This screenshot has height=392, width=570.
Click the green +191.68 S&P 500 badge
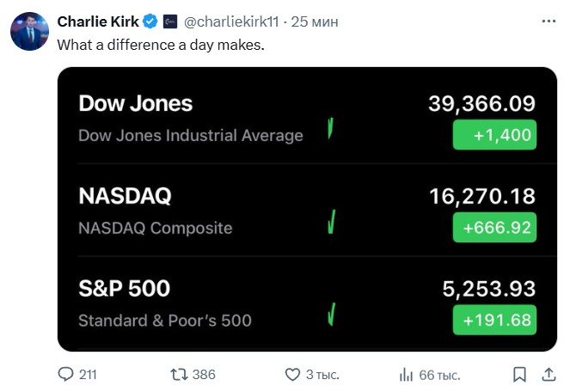tap(494, 320)
